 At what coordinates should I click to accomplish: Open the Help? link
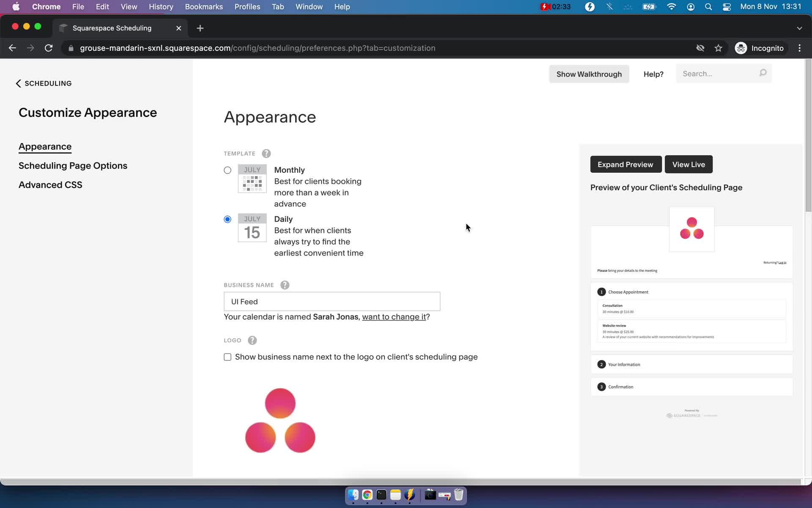(x=653, y=74)
